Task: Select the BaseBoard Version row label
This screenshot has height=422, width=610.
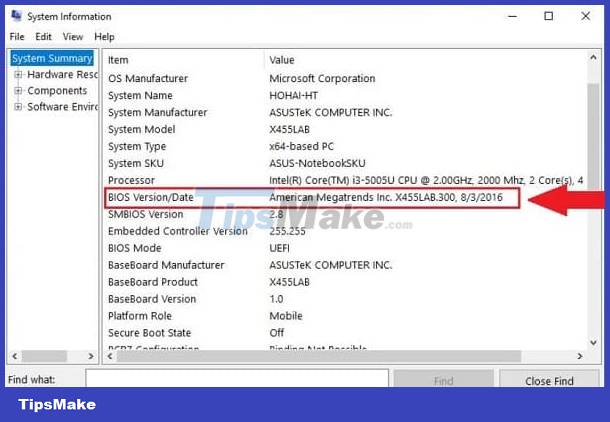Action: 152,299
